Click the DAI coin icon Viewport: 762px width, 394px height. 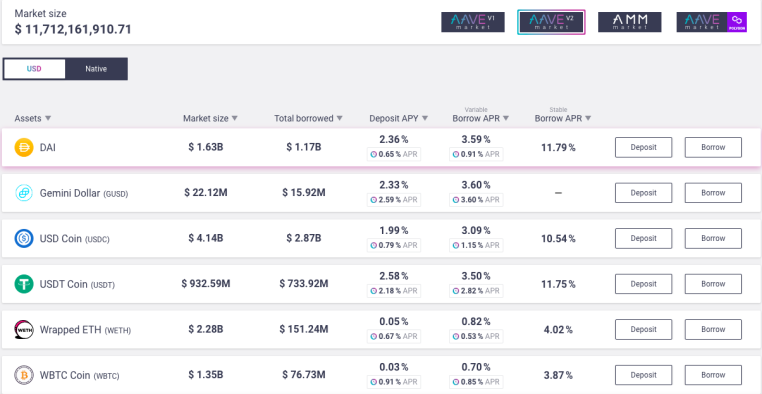coord(24,147)
